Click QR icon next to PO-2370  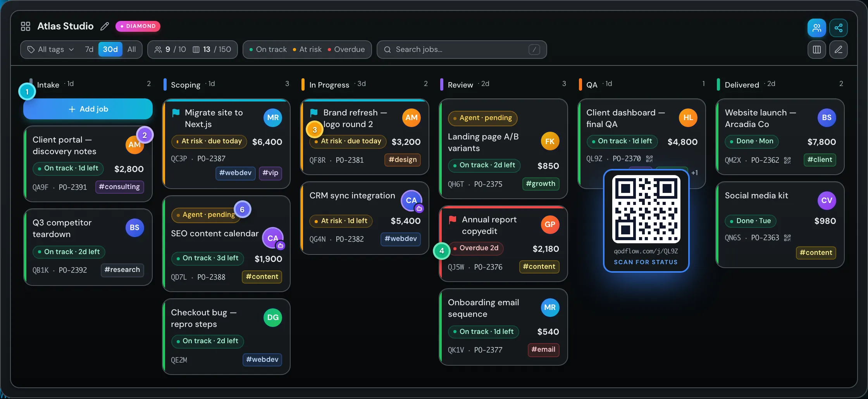tap(649, 159)
